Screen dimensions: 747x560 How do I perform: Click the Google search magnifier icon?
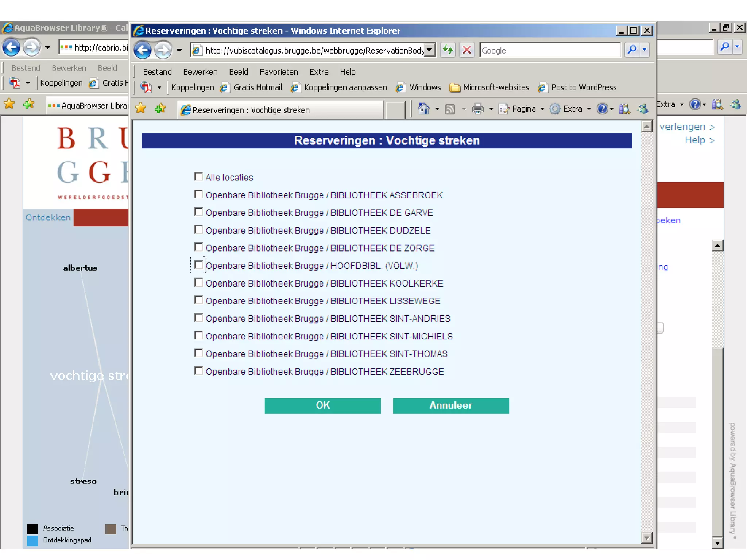tap(632, 50)
